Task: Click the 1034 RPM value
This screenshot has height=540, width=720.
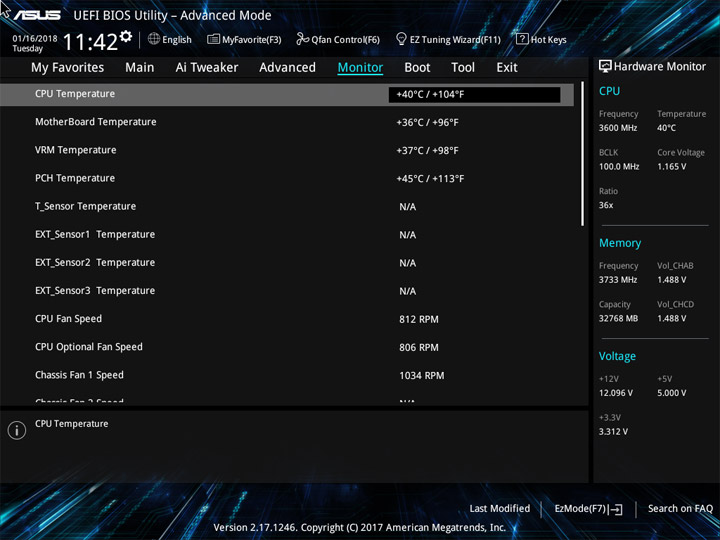Action: (422, 376)
